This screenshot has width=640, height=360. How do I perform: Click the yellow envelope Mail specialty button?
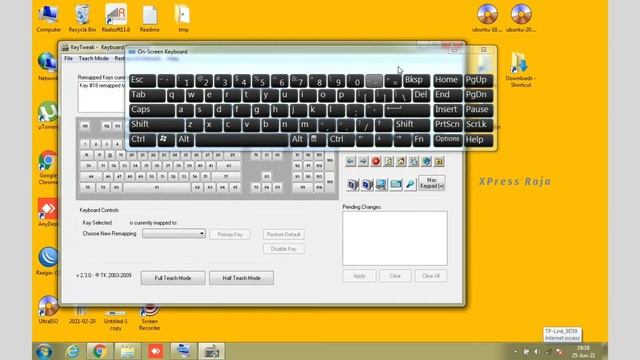439,162
